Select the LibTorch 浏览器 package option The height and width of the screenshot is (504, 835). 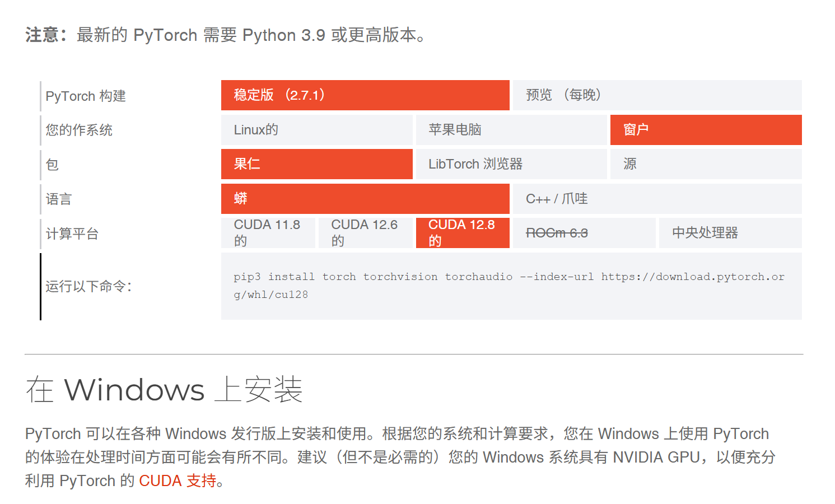511,164
